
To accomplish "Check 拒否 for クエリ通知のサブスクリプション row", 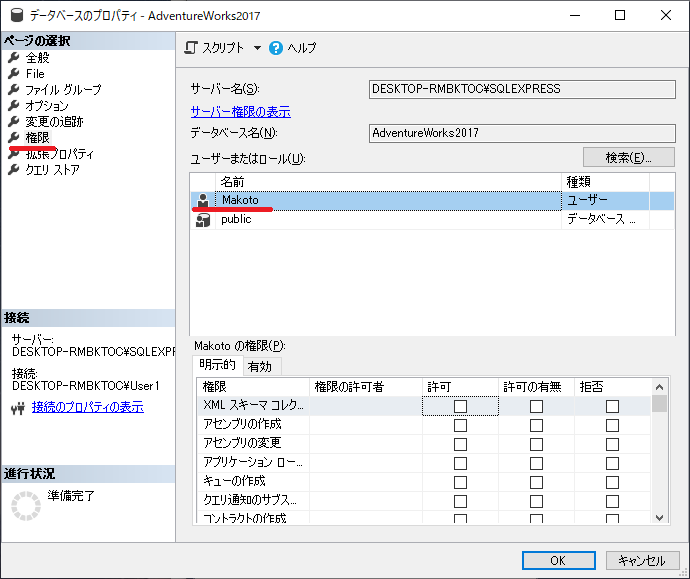I will 612,501.
